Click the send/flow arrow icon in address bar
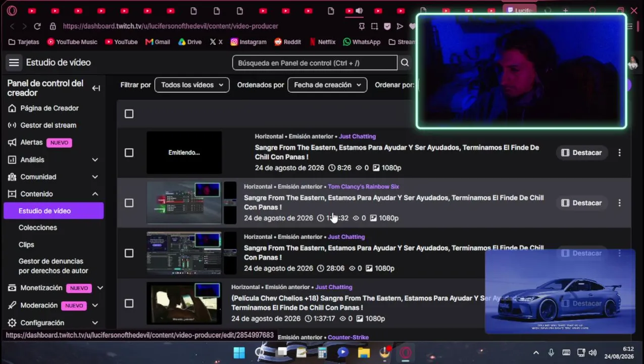This screenshot has width=644, height=364. (400, 26)
